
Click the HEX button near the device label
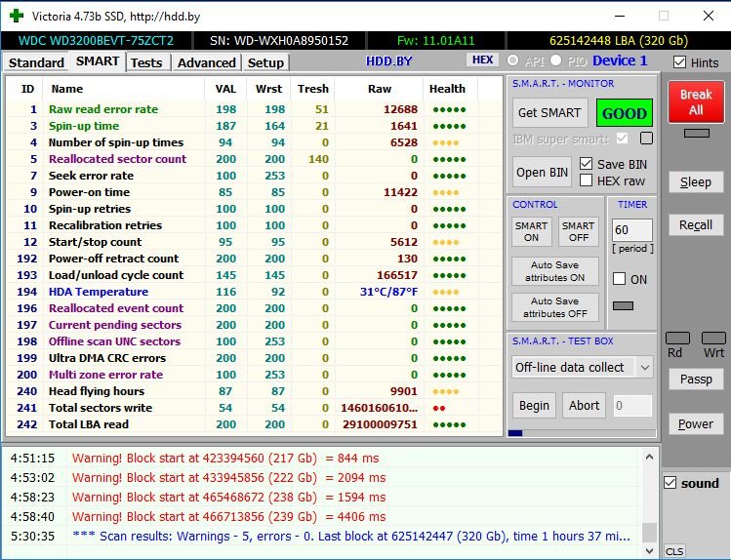pyautogui.click(x=482, y=60)
